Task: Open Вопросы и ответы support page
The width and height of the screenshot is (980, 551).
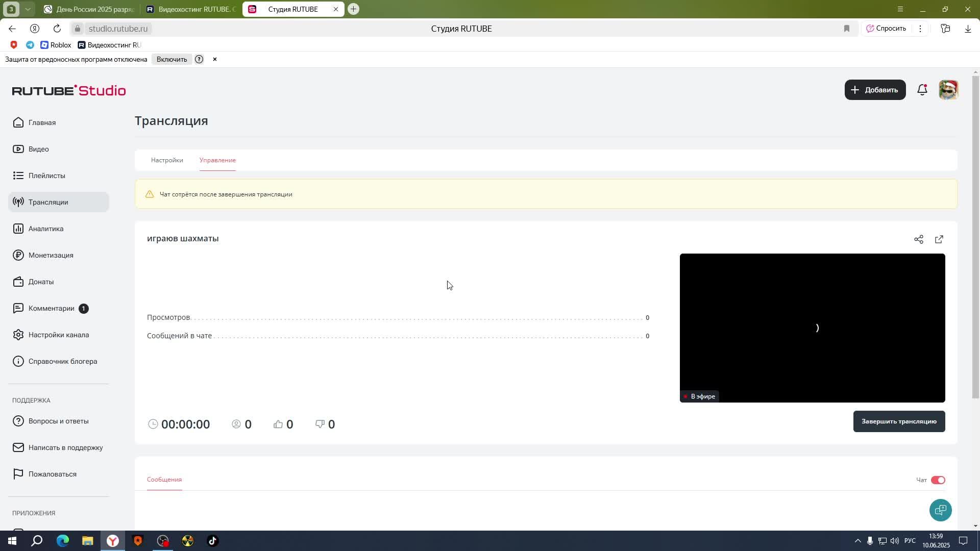Action: click(x=58, y=421)
